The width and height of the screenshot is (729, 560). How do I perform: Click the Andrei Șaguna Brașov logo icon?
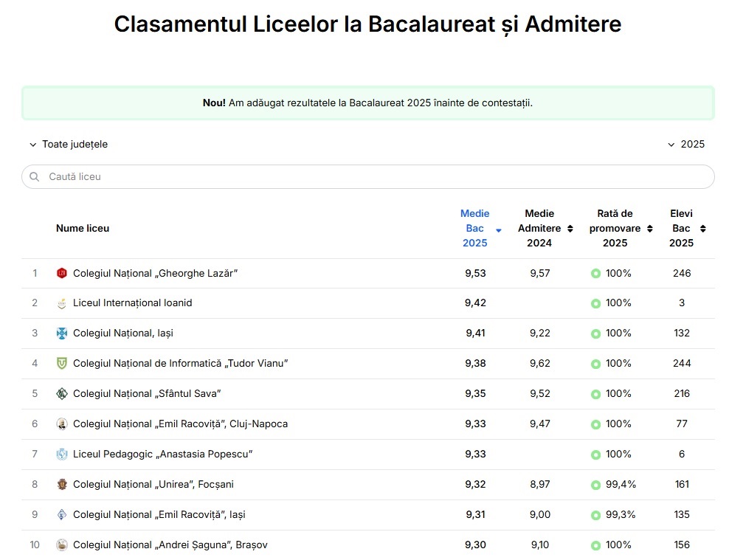pyautogui.click(x=62, y=545)
